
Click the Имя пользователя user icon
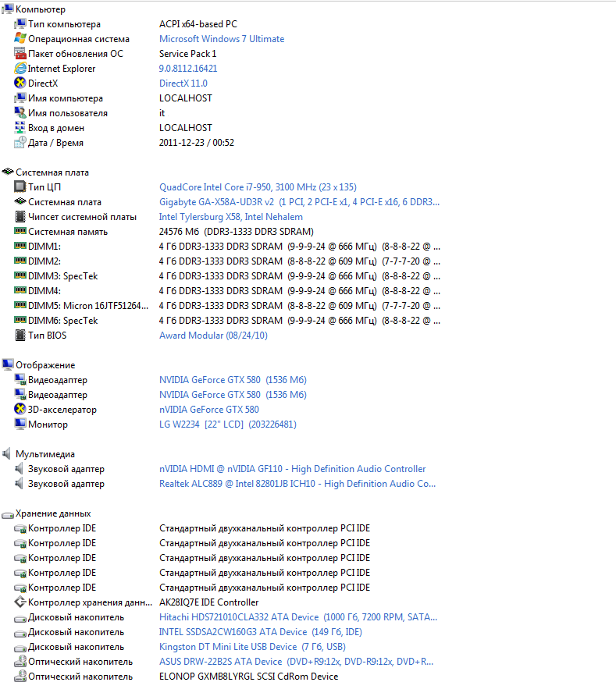click(x=20, y=112)
